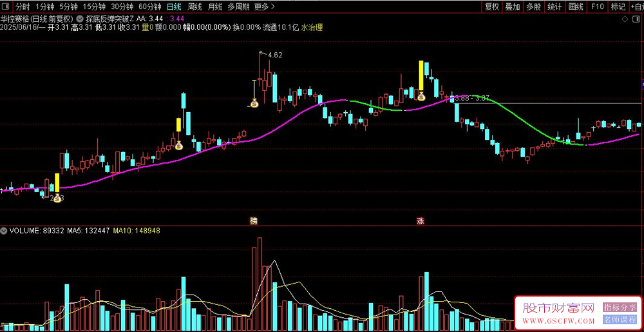This screenshot has height=332, width=644.
Task: Click the money bag under second yellow candle
Action: click(178, 145)
